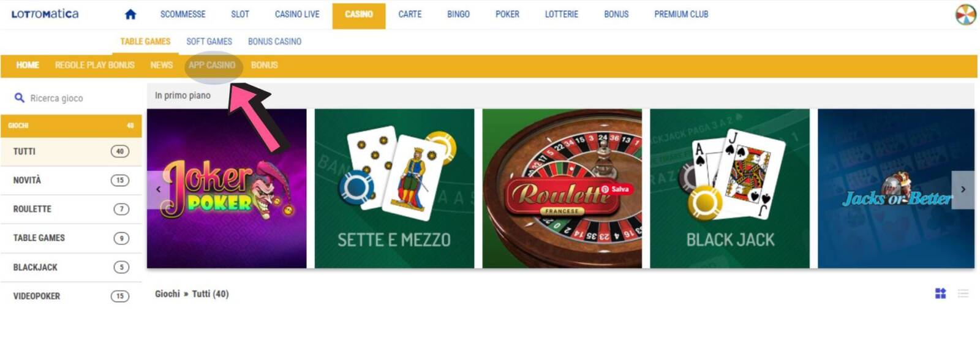Show previous games with left carousel arrow

tap(158, 189)
